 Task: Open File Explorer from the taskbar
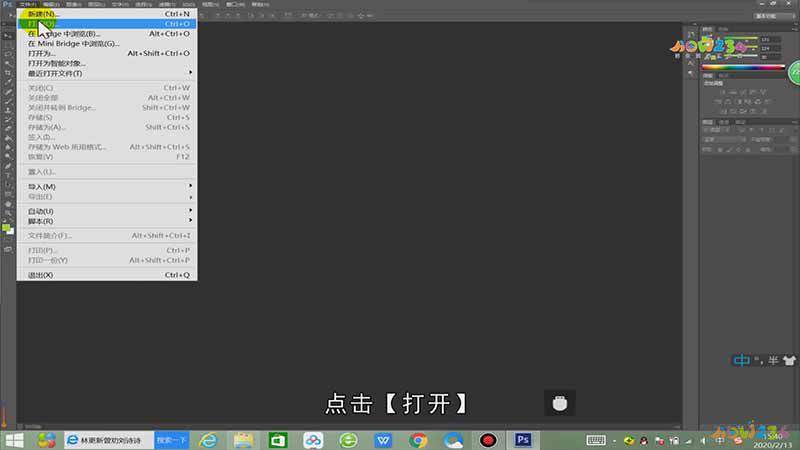point(243,440)
